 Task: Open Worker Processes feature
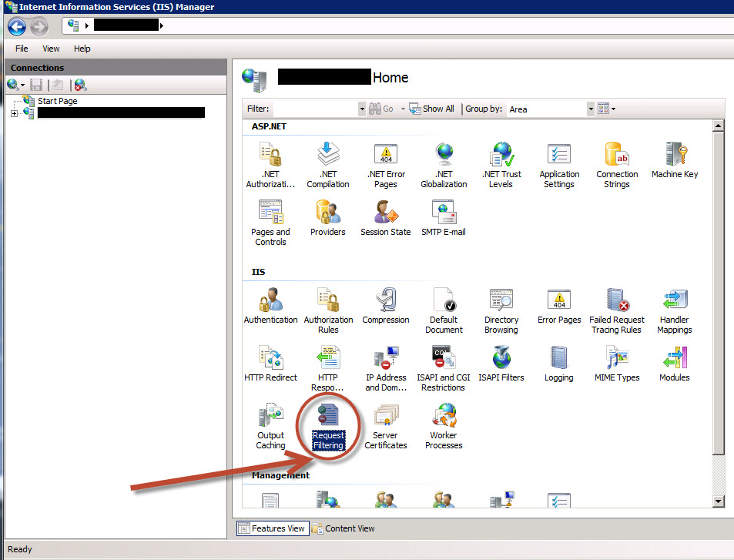tap(444, 427)
